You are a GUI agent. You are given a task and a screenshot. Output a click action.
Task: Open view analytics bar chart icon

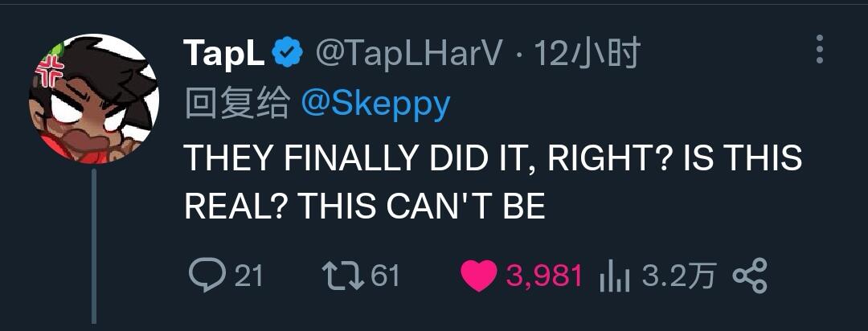(x=615, y=276)
